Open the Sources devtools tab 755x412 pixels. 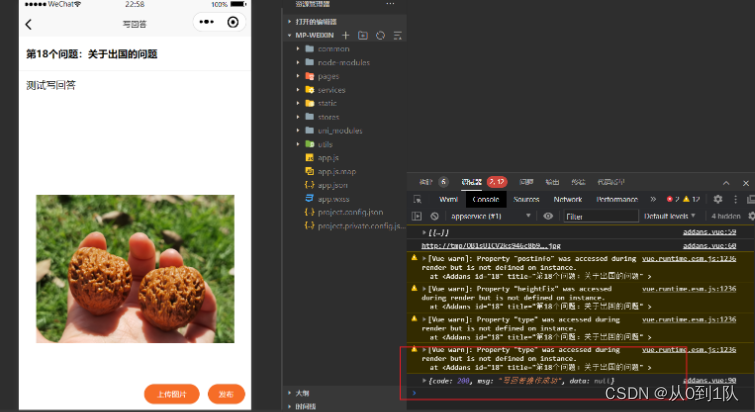[x=526, y=199]
